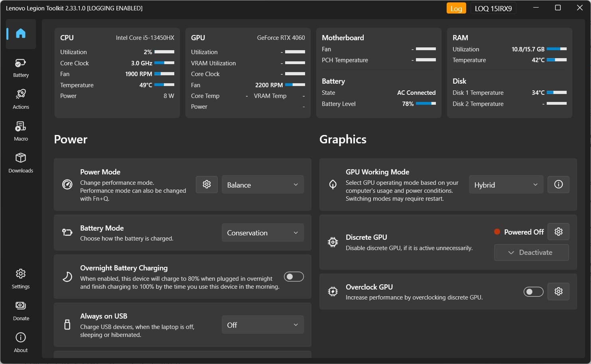Click the GPU Working Mode icon
This screenshot has height=364, width=591.
(333, 184)
